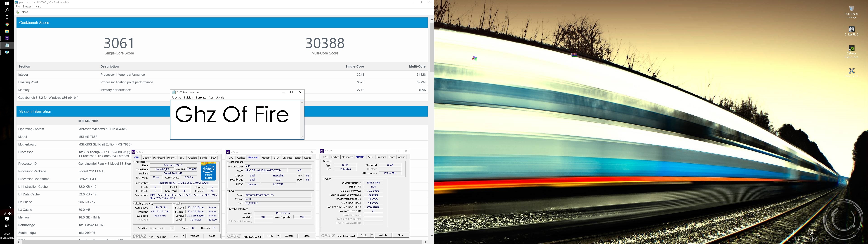The height and width of the screenshot is (244, 868).
Task: Expand Tools dropdown arrow in right CPU-Z window
Action: [x=372, y=235]
